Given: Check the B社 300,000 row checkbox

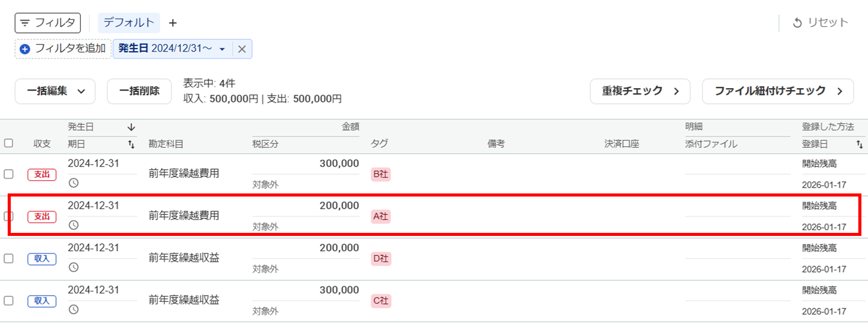Looking at the screenshot, I should coord(9,174).
